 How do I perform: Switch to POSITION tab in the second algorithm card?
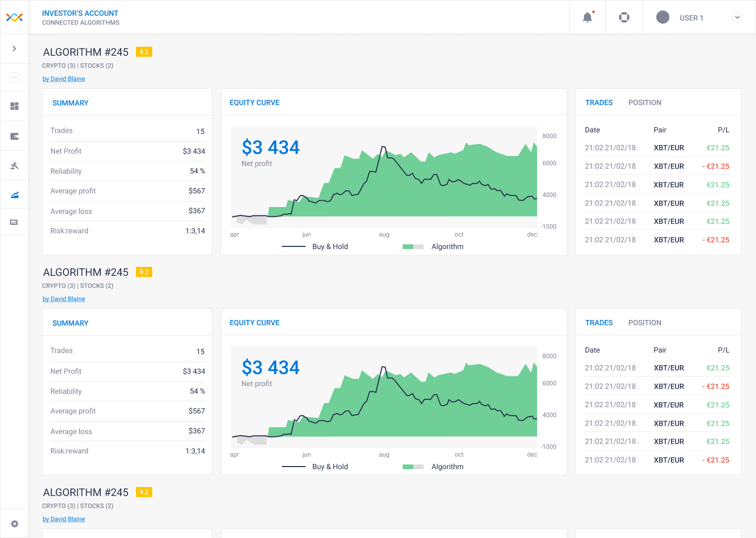click(645, 323)
